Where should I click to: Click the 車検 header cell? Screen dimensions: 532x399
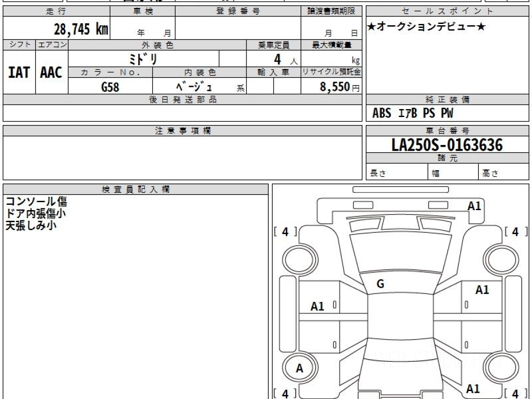pos(142,12)
